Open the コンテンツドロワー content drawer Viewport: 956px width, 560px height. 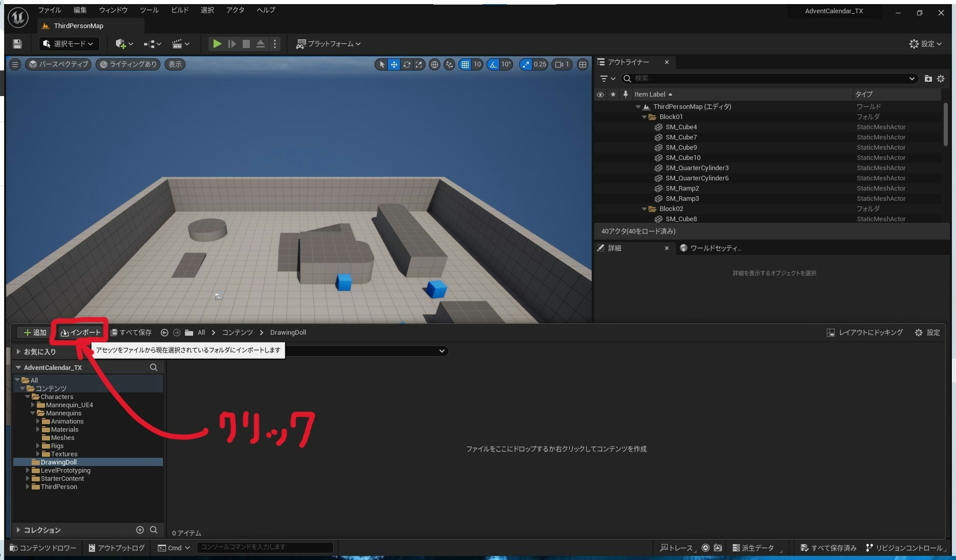click(x=43, y=548)
